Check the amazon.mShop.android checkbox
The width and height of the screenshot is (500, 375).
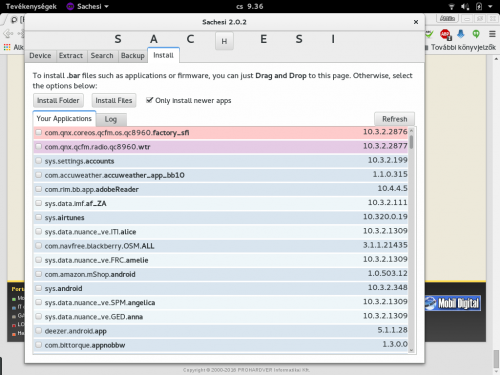(x=39, y=274)
